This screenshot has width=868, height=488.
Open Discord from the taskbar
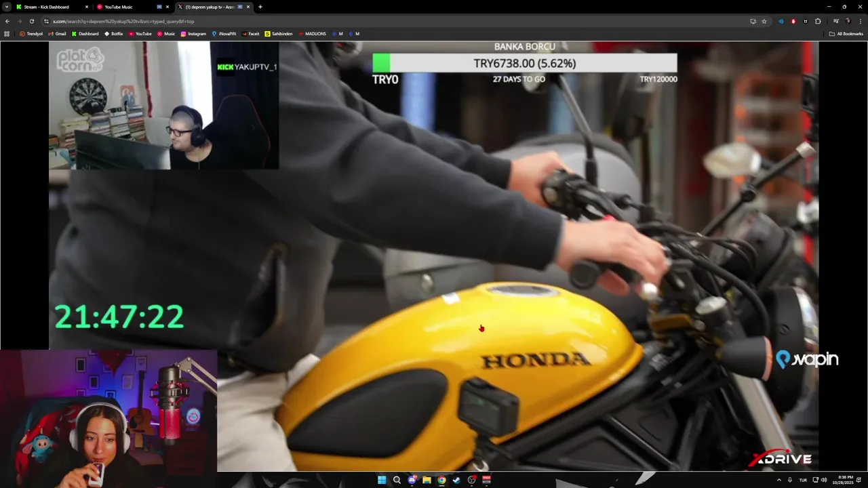412,480
